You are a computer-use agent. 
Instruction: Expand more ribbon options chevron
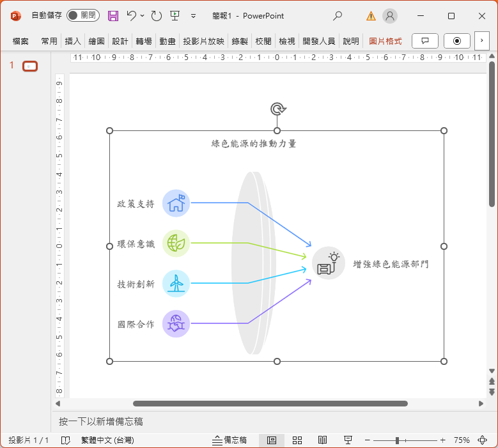pyautogui.click(x=482, y=41)
